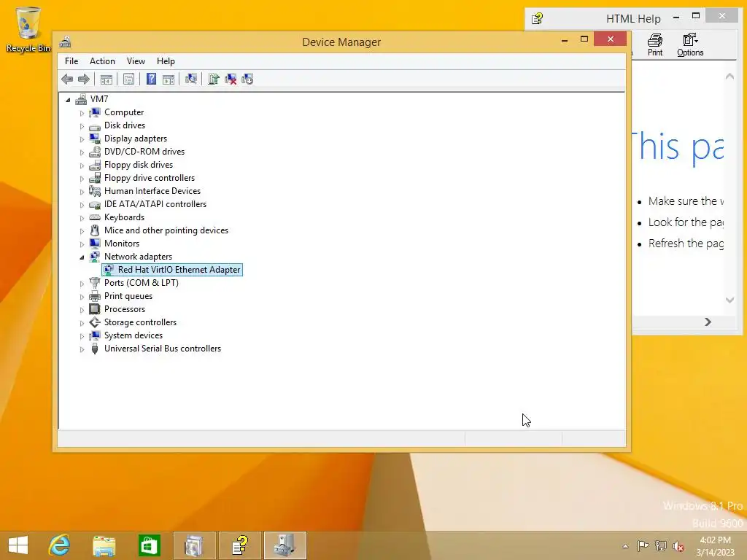Click HTML Help horizontal scroll right arrow

click(x=708, y=322)
